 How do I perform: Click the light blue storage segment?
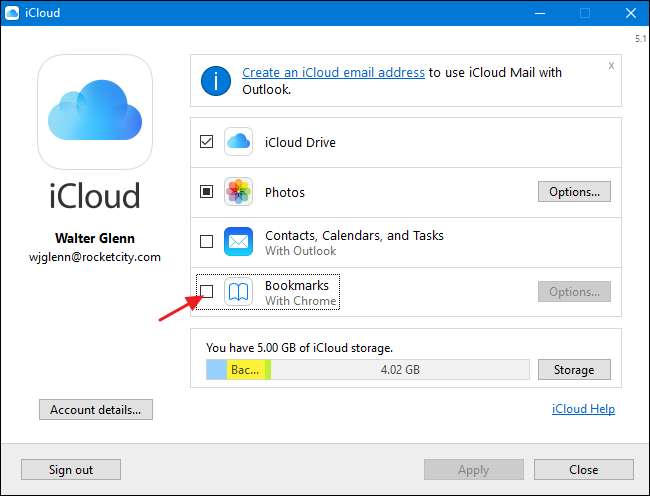tap(216, 369)
